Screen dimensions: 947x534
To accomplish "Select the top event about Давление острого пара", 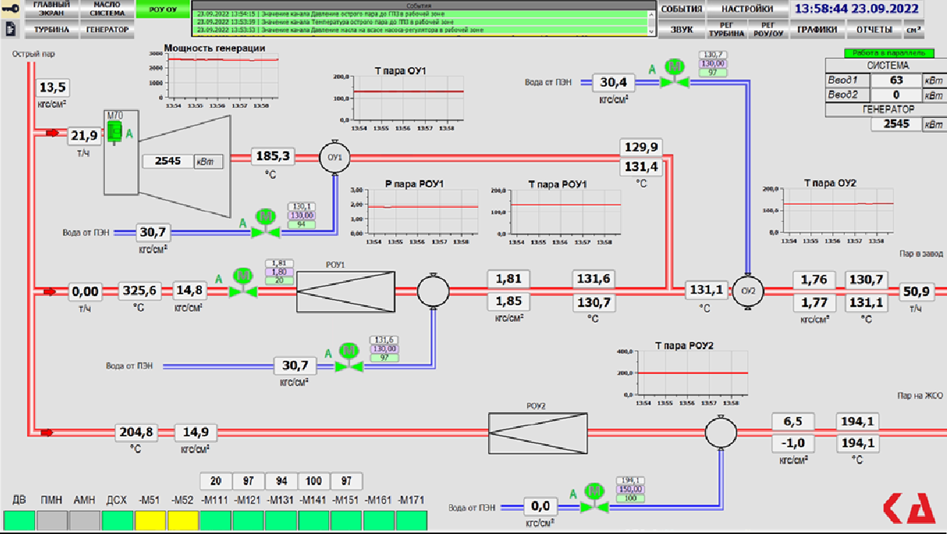I will [x=420, y=13].
